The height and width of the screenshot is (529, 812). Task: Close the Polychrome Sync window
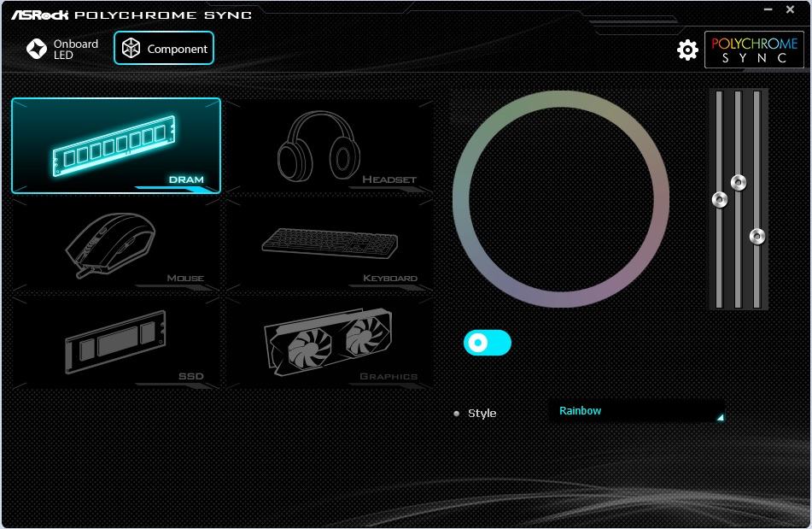(x=790, y=9)
